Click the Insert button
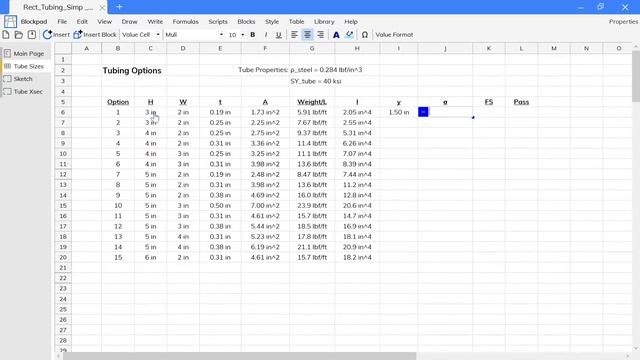Viewport: 640px width, 360px height. 56,35
